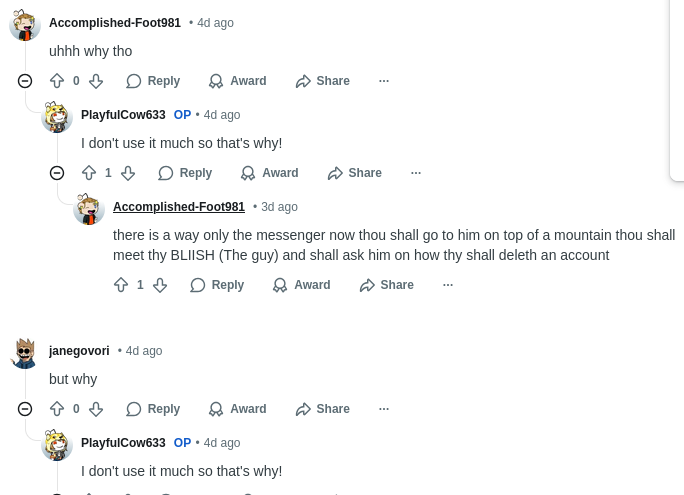Give Award to "uhhh why tho" comment
684x495 pixels.
click(237, 81)
